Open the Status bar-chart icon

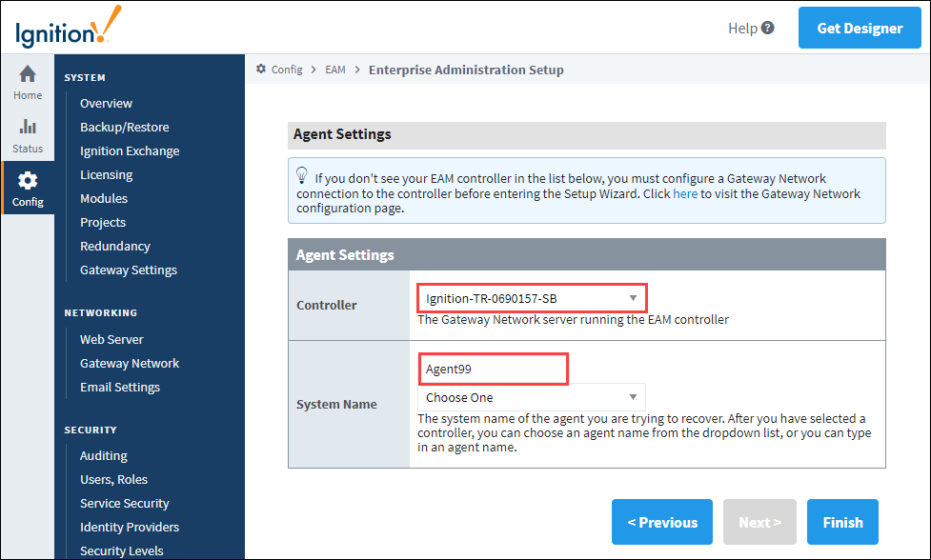28,127
